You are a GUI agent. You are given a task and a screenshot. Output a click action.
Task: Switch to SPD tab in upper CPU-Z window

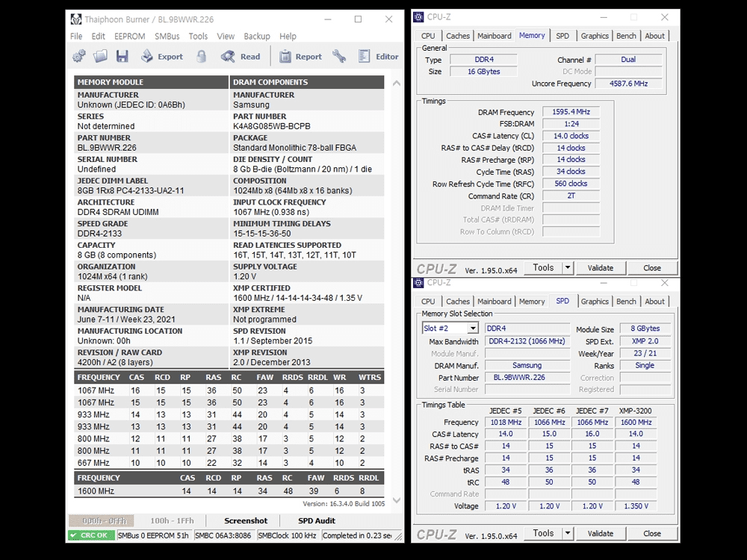click(562, 36)
